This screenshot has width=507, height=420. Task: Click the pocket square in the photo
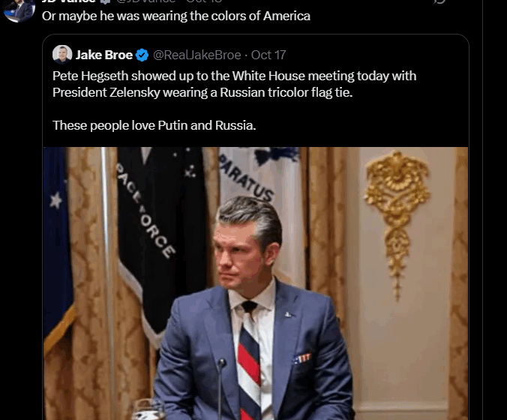303,358
